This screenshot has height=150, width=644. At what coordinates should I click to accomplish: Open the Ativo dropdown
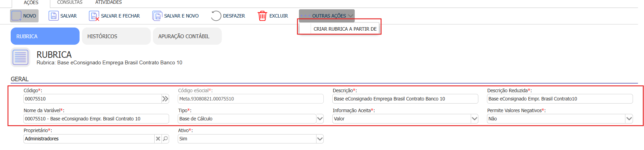coord(320,139)
